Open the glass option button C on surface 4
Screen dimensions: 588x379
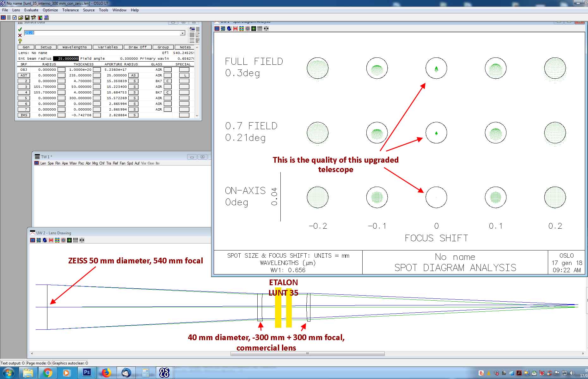(168, 92)
